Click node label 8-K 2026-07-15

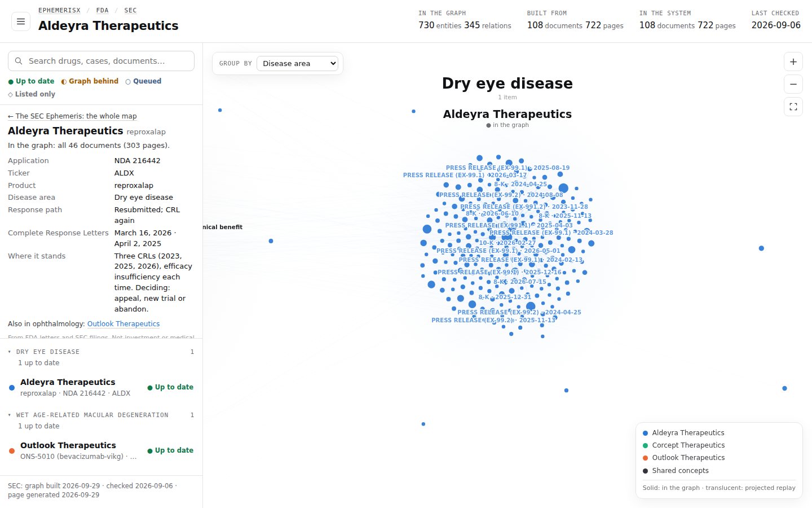(520, 282)
